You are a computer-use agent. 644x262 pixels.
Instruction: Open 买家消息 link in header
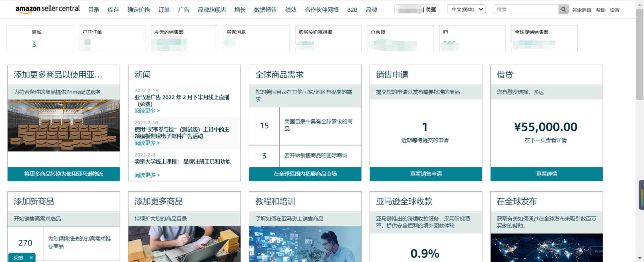tap(582, 10)
